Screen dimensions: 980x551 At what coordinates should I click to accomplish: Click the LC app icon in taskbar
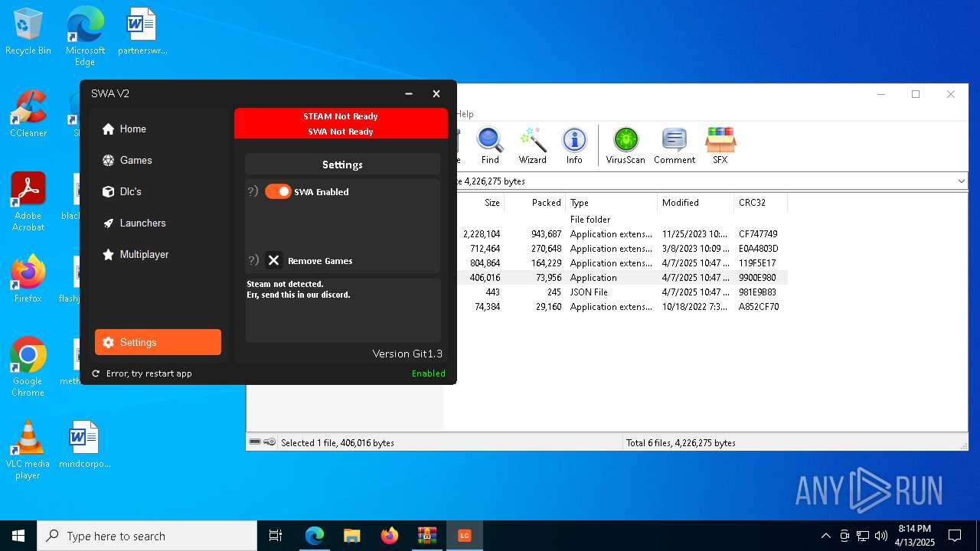click(x=464, y=536)
